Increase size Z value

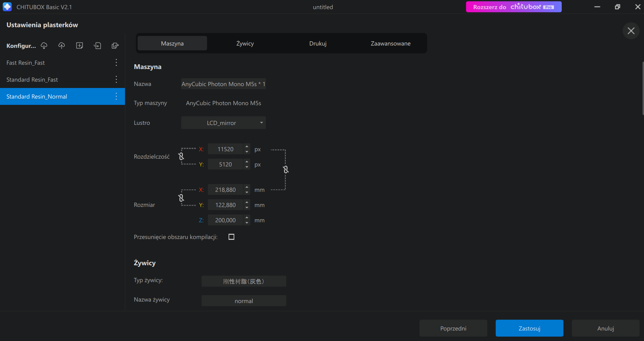pyautogui.click(x=247, y=218)
